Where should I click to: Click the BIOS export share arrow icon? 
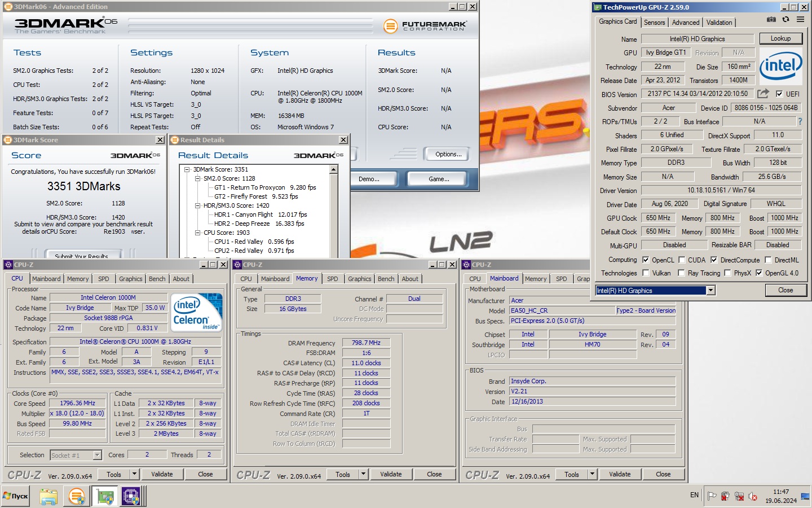(763, 93)
